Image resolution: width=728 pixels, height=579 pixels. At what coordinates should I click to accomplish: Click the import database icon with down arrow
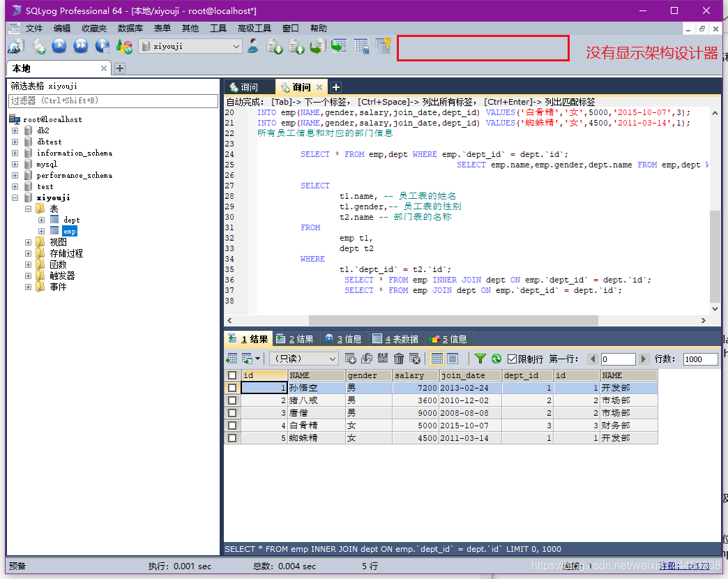(274, 47)
